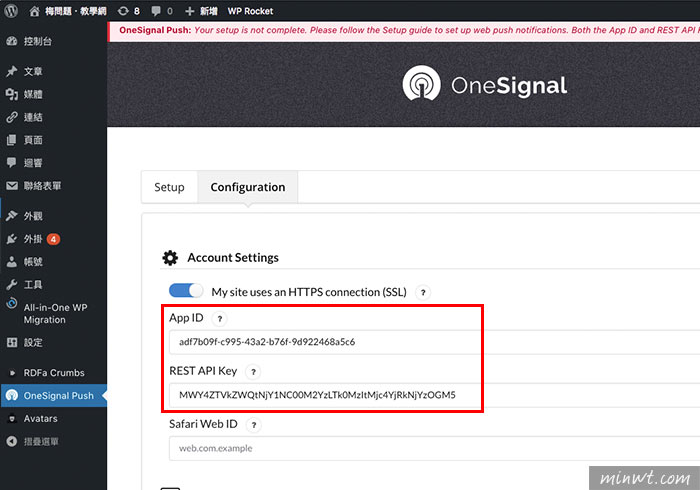Click the 新增 new label in admin bar

pos(208,11)
